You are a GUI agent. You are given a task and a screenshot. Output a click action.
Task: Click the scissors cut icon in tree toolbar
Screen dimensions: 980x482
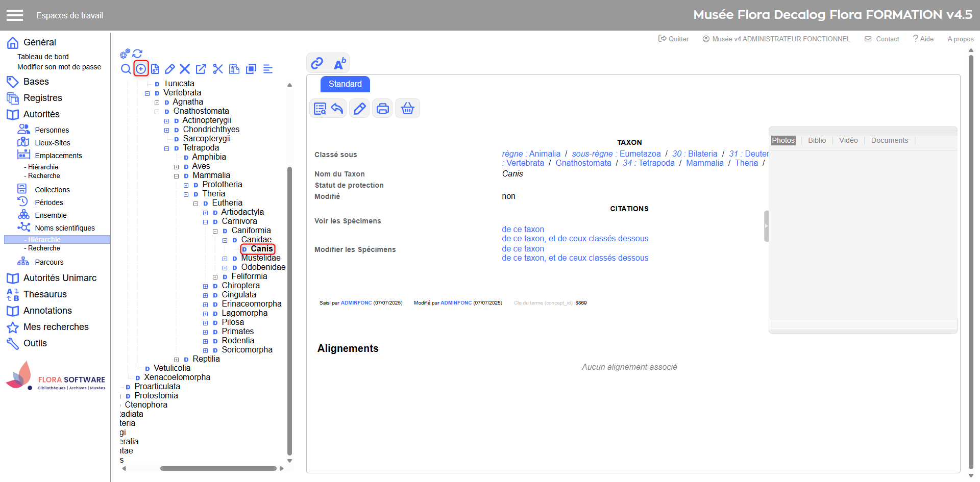coord(218,69)
